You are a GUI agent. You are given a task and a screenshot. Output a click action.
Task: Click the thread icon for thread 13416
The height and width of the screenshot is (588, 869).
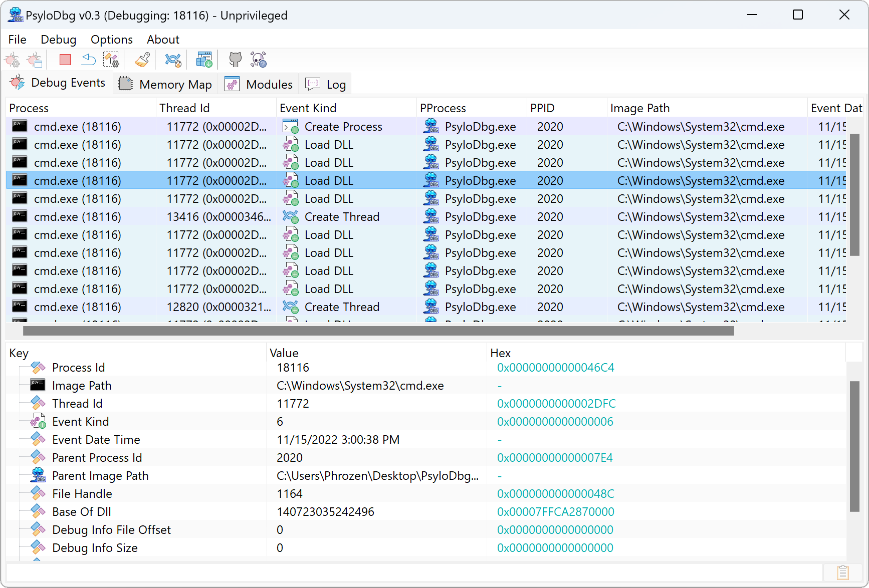pyautogui.click(x=291, y=217)
